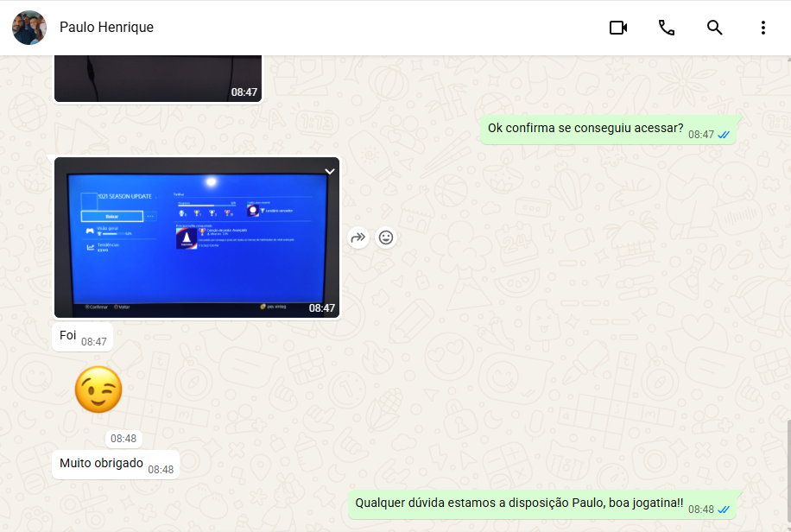
Task: Click read ticks on 'boa jogatina' message
Action: pyautogui.click(x=724, y=510)
